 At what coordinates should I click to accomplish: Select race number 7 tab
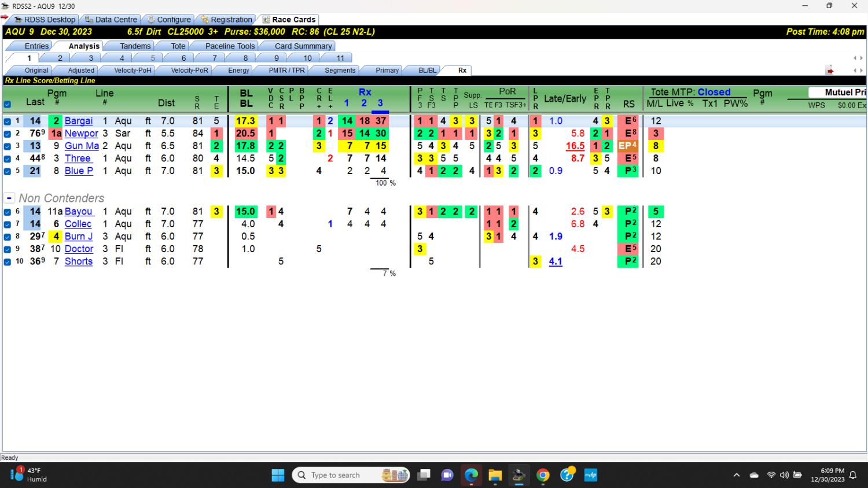pyautogui.click(x=215, y=58)
